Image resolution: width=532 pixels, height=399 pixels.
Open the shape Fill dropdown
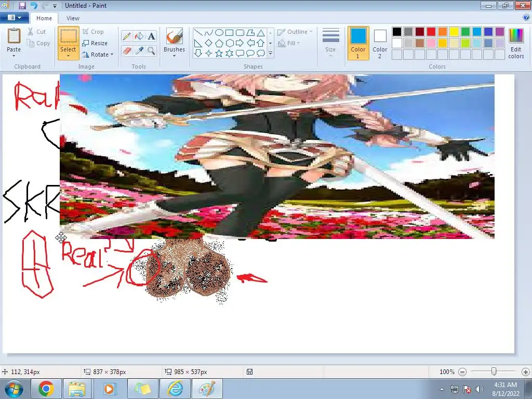coord(289,43)
